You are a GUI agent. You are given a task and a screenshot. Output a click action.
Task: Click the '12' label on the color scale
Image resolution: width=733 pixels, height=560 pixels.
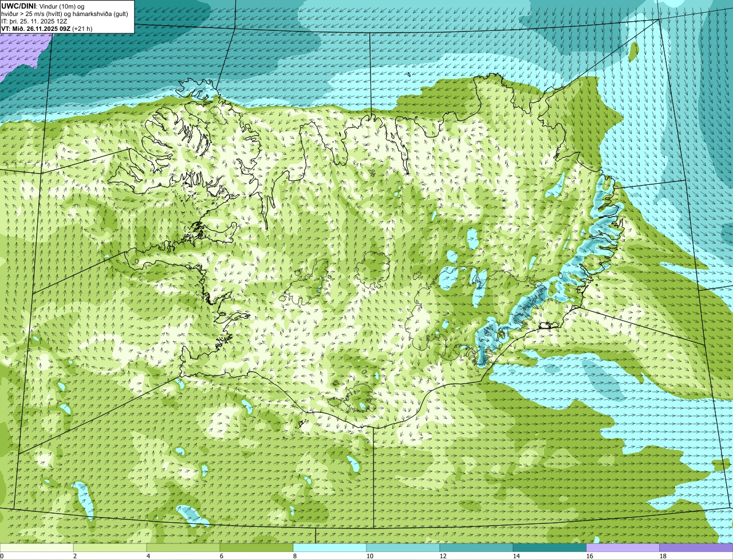443,556
